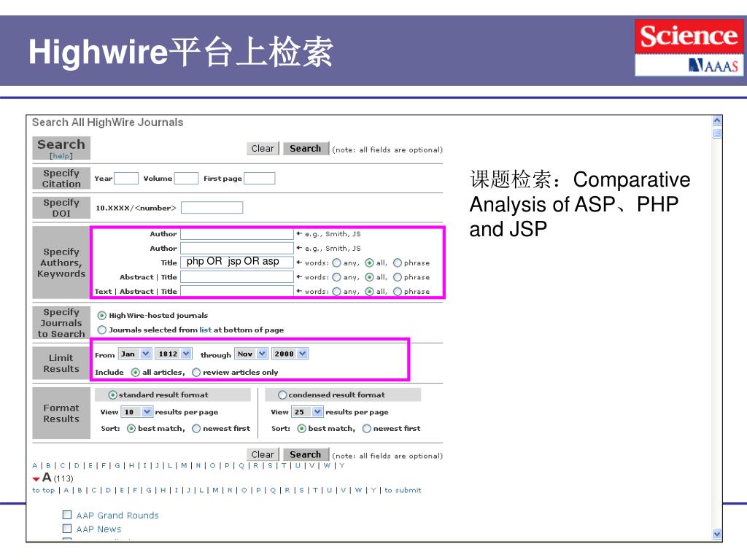
Task: Check the AAP News checkbox
Action: point(67,529)
